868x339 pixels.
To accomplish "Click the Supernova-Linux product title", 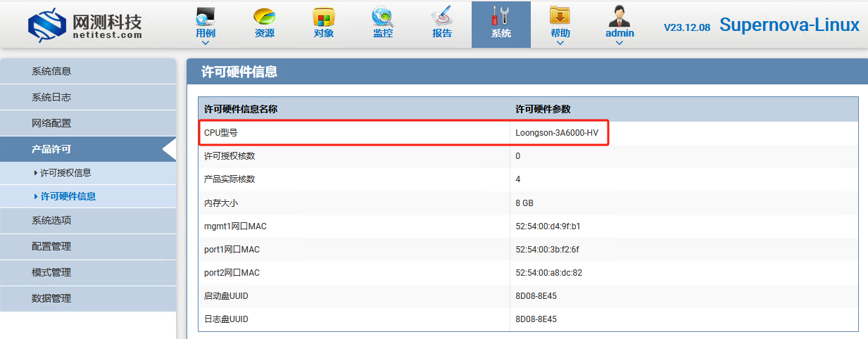I will [789, 26].
